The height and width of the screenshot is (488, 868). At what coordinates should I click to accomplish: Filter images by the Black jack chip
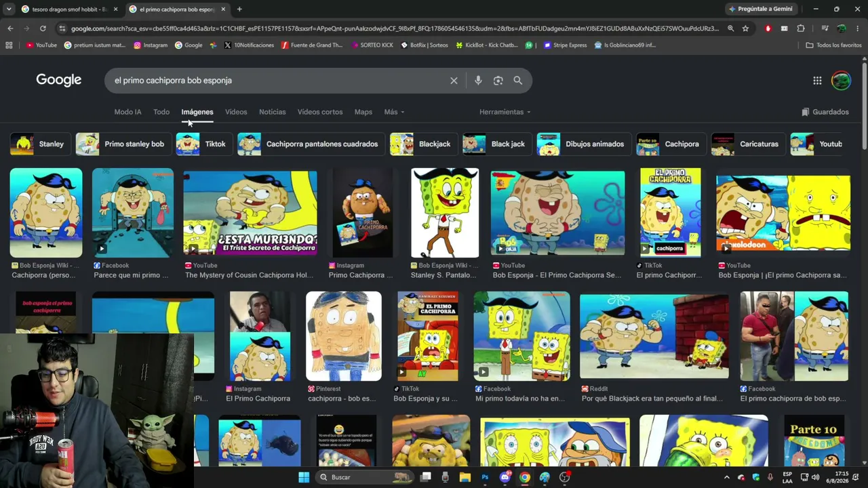[496, 144]
